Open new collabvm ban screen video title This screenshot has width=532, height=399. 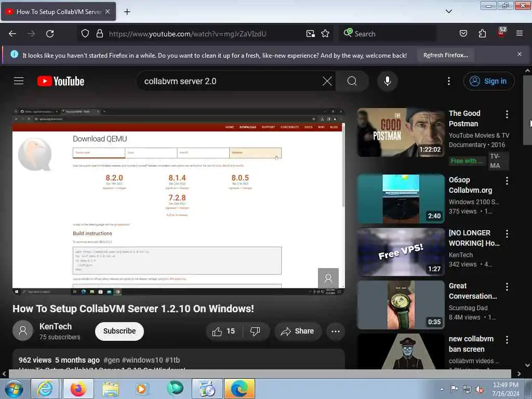[x=471, y=344]
